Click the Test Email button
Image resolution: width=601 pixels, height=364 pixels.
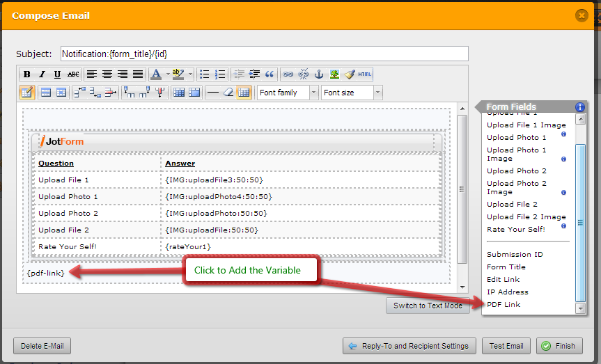click(507, 346)
